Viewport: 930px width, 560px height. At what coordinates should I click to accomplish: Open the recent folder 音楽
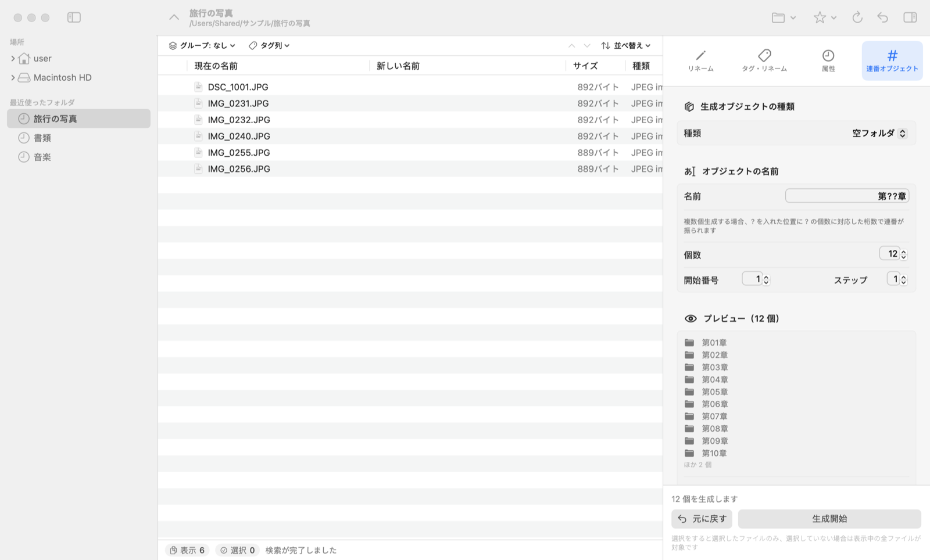click(x=78, y=157)
